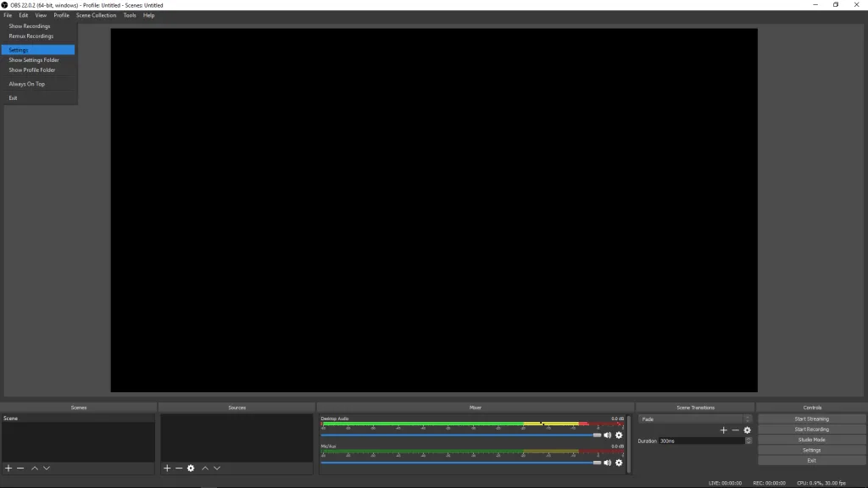Select Remux Recordings in the File menu
This screenshot has width=868, height=488.
click(31, 36)
